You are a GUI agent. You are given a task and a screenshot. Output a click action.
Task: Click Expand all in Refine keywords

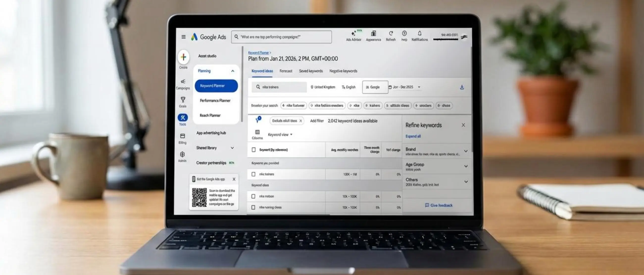tap(413, 136)
